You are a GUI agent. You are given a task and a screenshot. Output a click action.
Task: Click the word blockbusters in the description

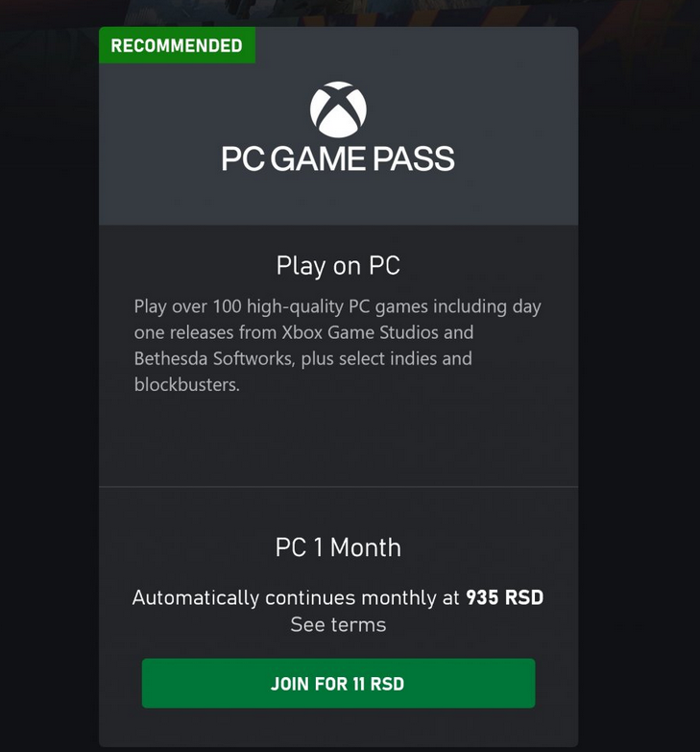pyautogui.click(x=186, y=384)
